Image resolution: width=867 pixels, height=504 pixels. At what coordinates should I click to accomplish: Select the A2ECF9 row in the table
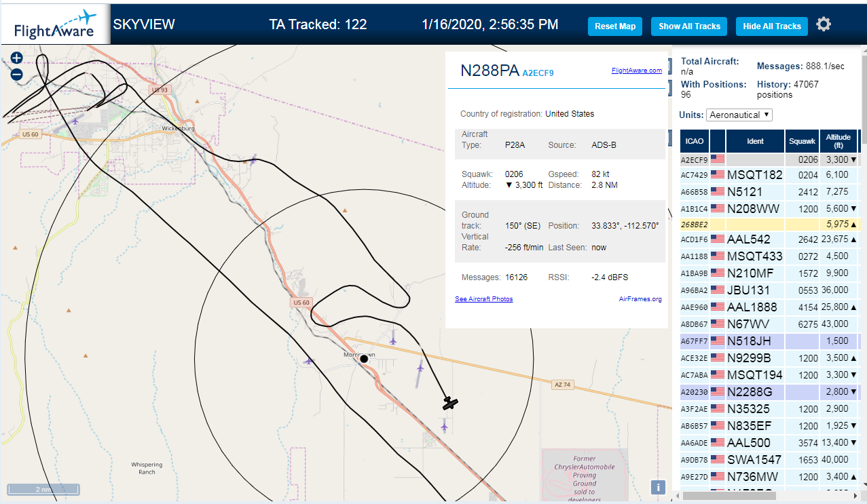[x=769, y=159]
